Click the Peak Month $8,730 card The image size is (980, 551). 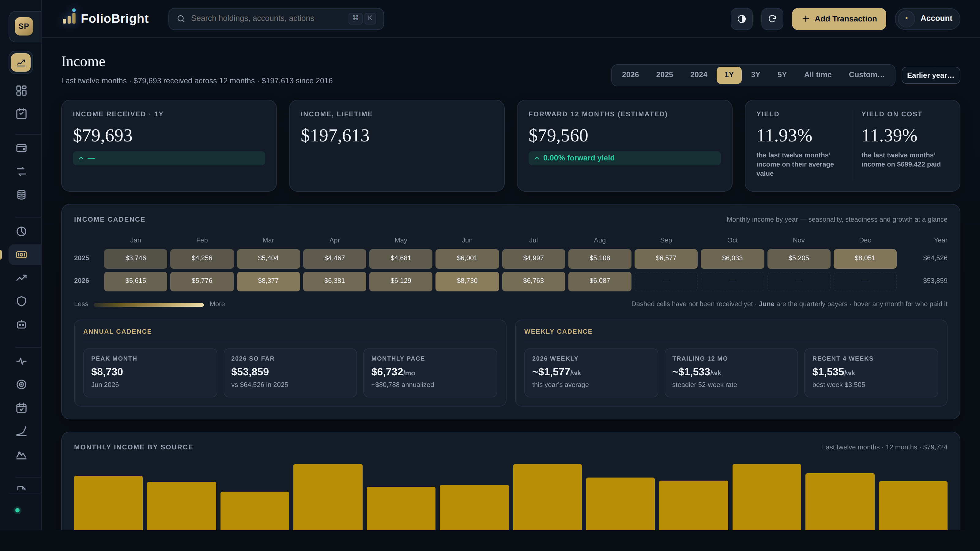point(150,373)
